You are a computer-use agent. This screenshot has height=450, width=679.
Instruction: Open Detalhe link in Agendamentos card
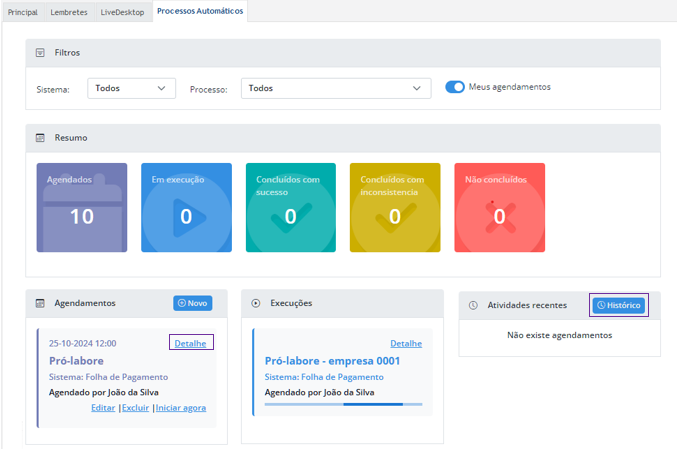click(191, 343)
